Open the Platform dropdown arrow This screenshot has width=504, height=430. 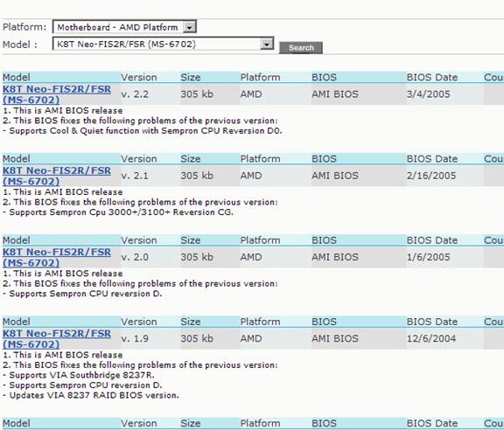189,28
